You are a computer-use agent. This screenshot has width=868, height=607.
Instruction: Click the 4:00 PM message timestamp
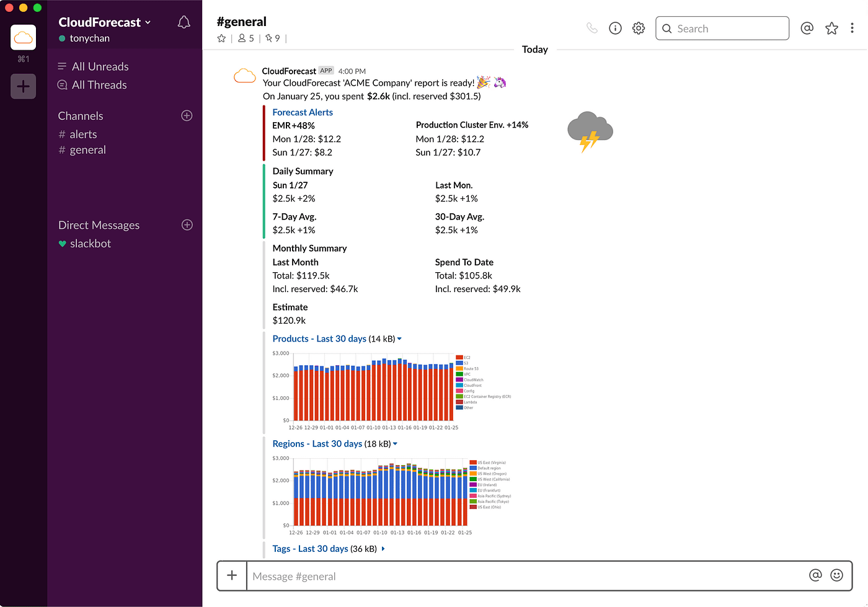(352, 71)
